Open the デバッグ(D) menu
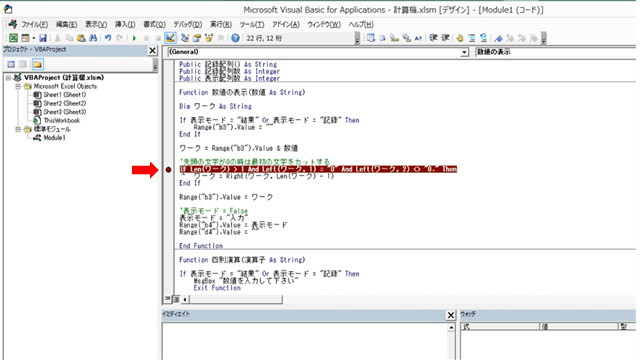 click(188, 24)
